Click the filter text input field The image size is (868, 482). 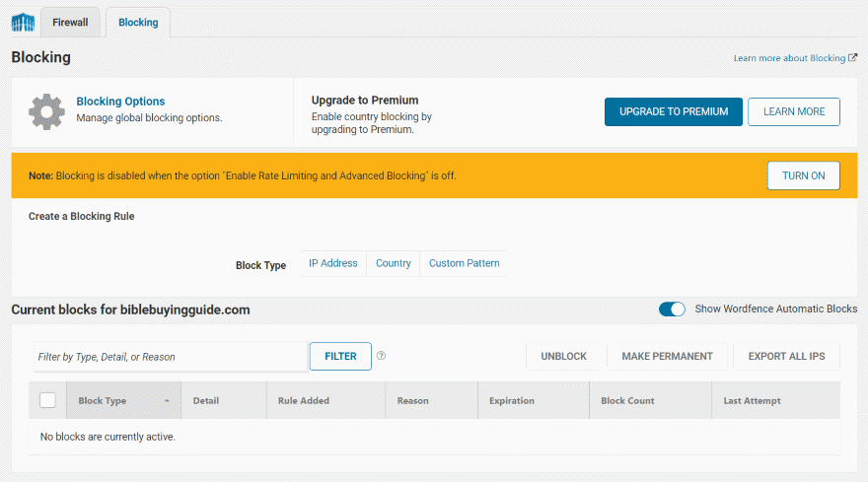(x=170, y=357)
